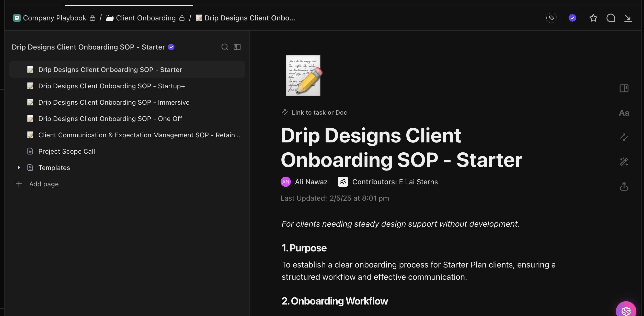Click Link to task or Doc
Image resolution: width=644 pixels, height=316 pixels.
tap(319, 113)
